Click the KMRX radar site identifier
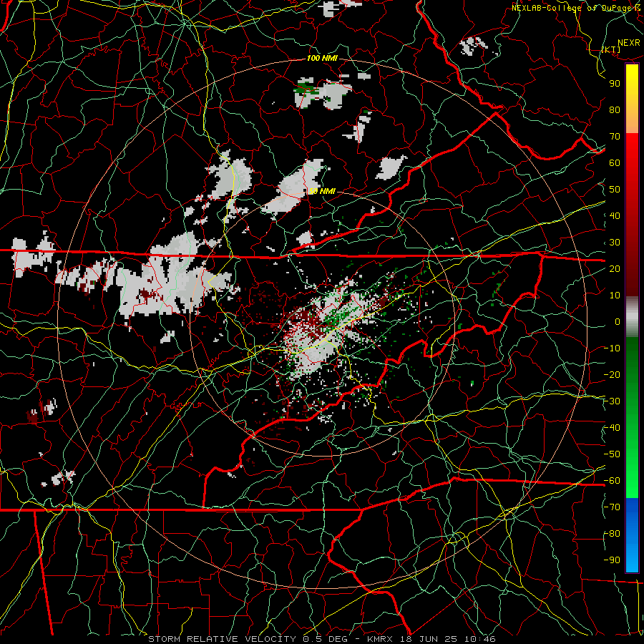 pyautogui.click(x=381, y=639)
